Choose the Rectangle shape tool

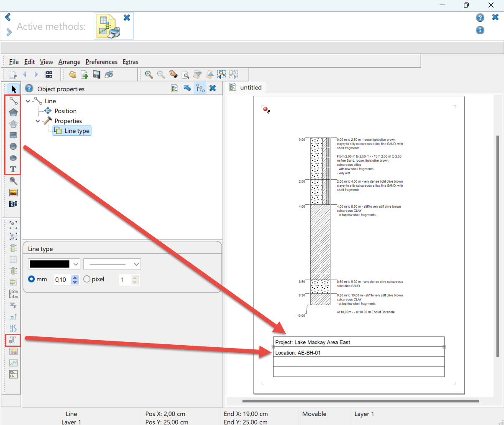tap(13, 135)
